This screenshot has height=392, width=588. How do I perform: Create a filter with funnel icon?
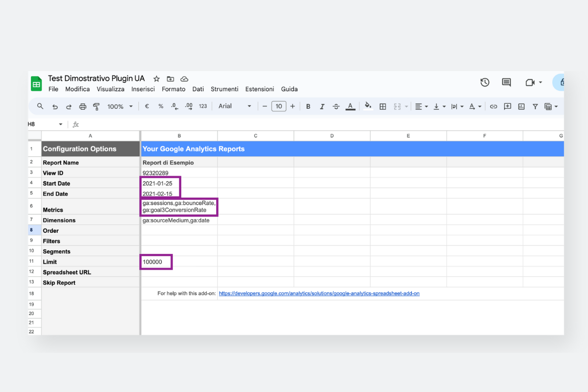click(535, 106)
